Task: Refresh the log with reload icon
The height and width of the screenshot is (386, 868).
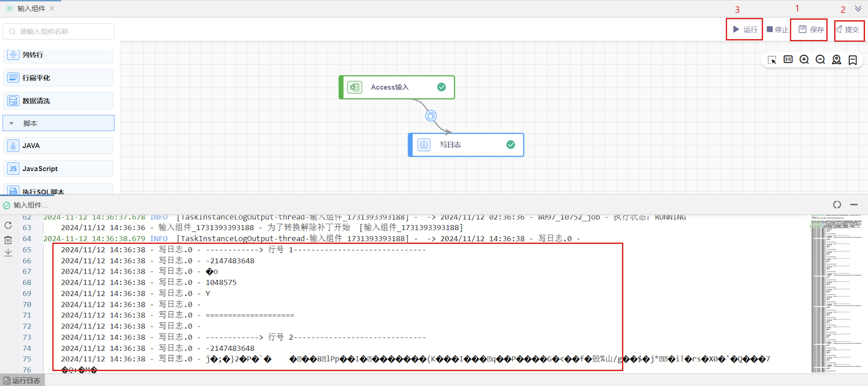Action: pyautogui.click(x=8, y=225)
